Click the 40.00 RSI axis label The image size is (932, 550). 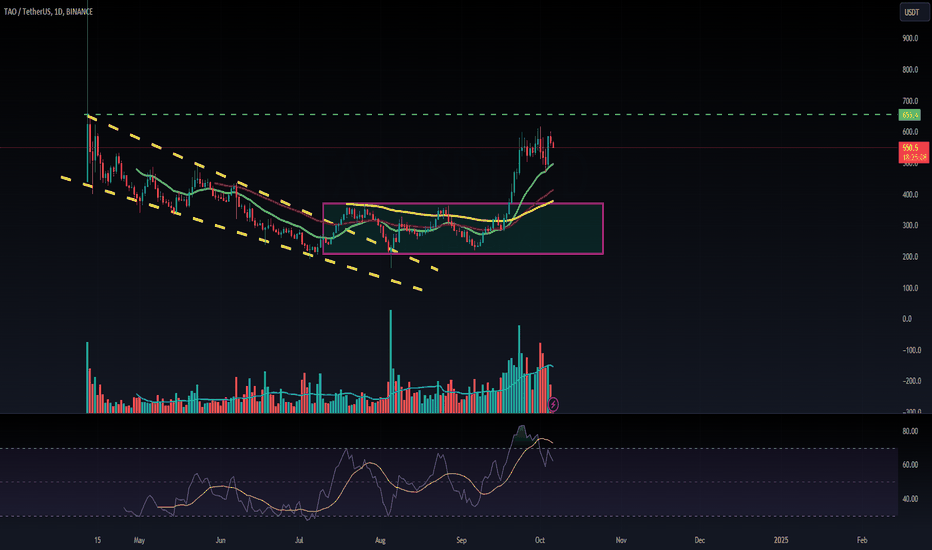click(910, 499)
